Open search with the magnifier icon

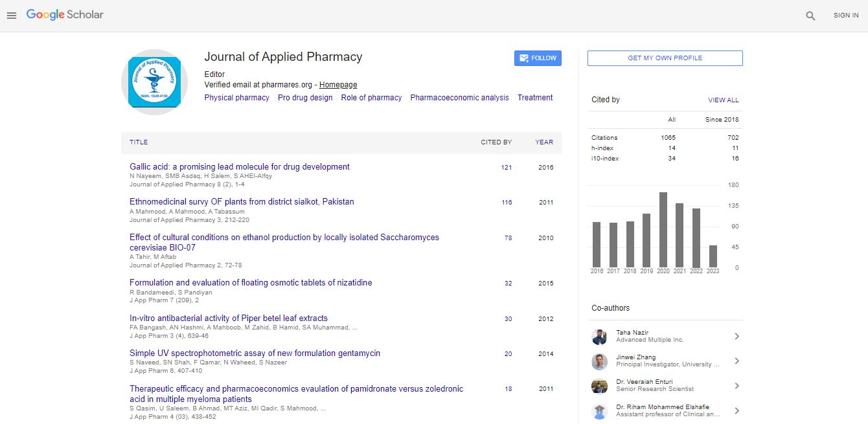(810, 16)
